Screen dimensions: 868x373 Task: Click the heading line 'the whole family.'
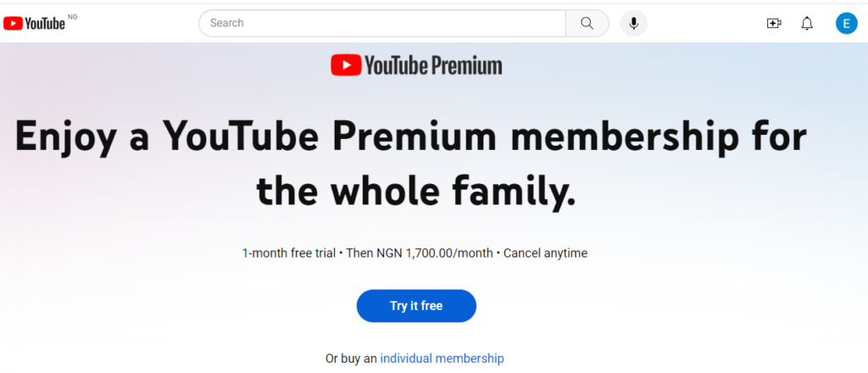(x=415, y=190)
